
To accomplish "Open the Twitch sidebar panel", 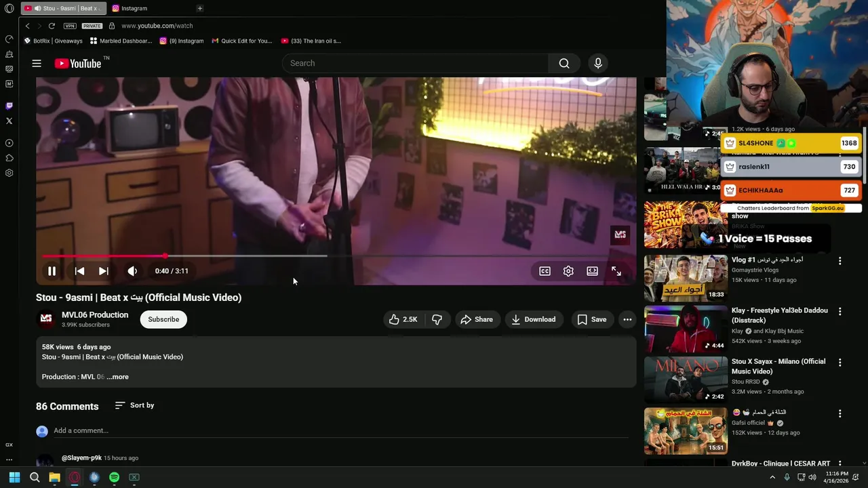I will [9, 106].
